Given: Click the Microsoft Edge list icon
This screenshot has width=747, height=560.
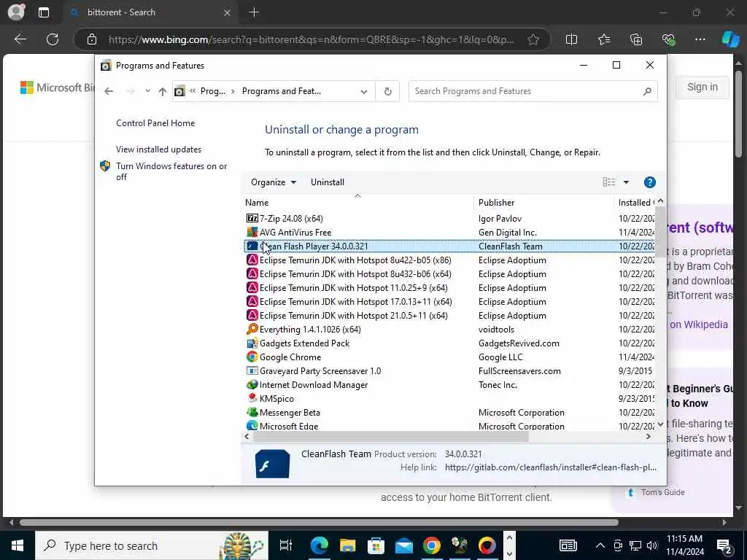Looking at the screenshot, I should pyautogui.click(x=252, y=426).
